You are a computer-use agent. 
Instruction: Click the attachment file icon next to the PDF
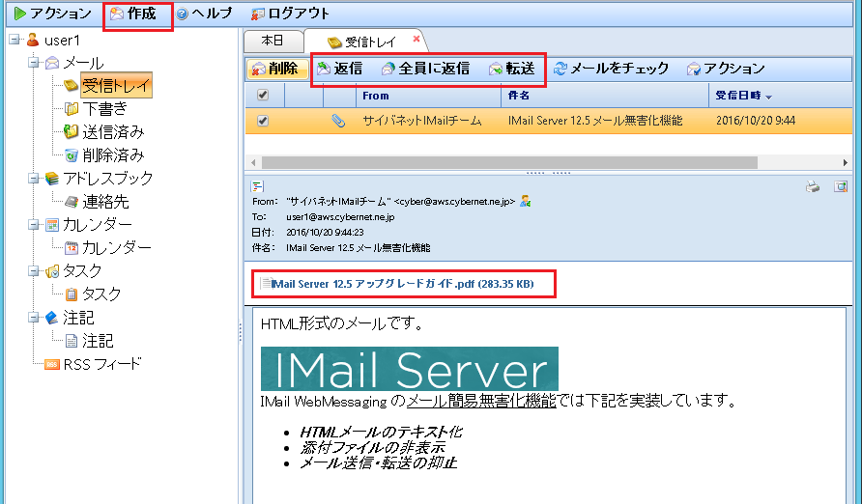(x=266, y=283)
